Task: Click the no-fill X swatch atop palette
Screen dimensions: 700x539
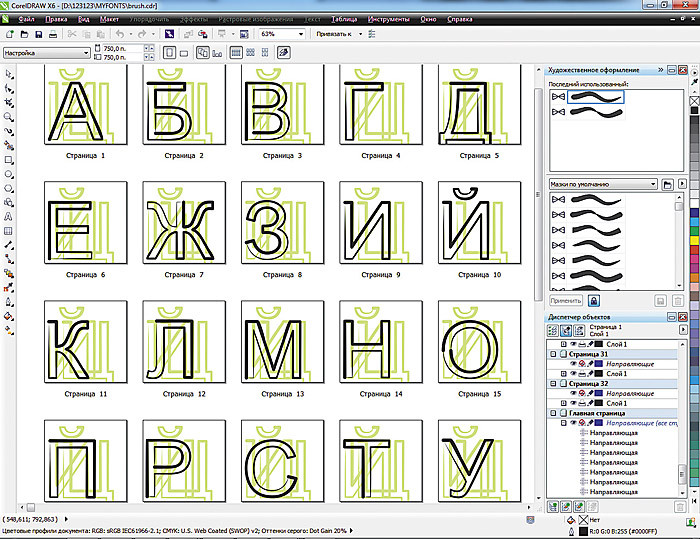Action: click(x=695, y=101)
